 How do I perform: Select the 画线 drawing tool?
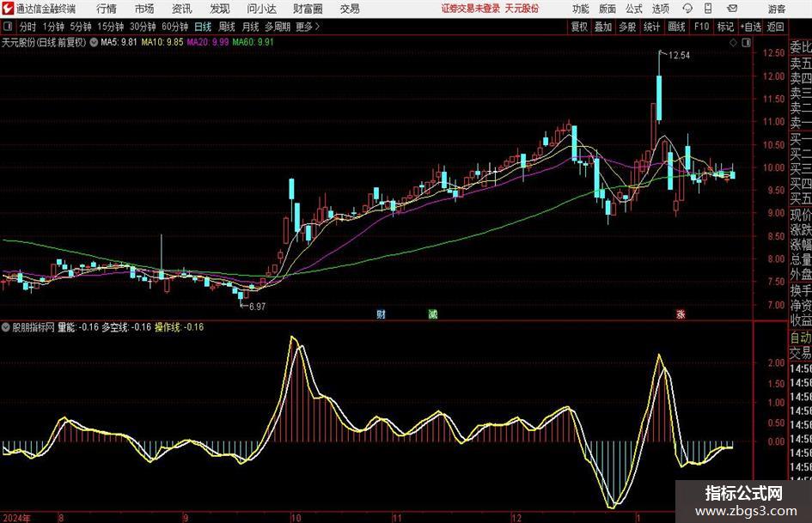(x=677, y=27)
